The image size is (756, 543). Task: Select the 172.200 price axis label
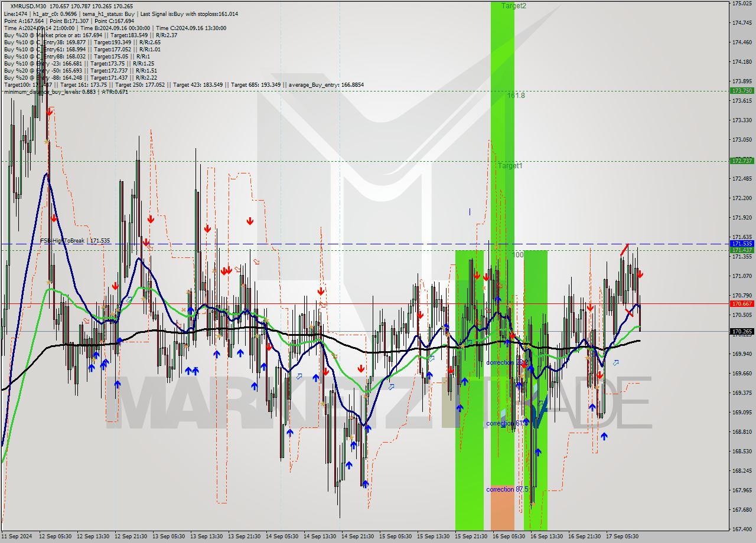[741, 198]
